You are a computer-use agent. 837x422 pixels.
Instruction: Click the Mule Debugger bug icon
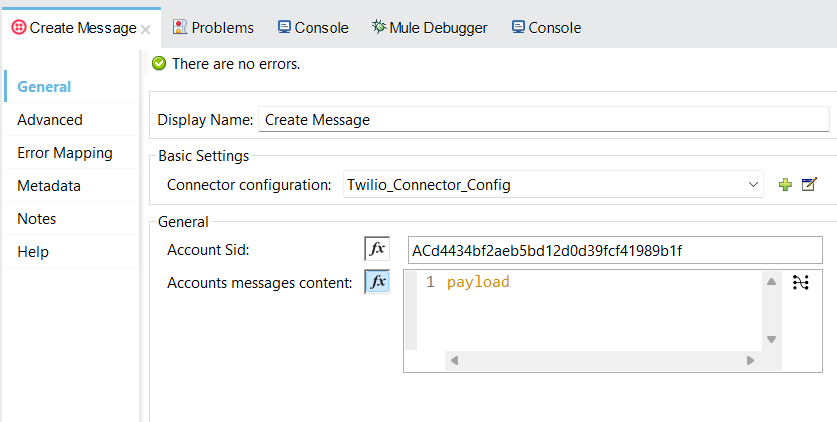379,27
